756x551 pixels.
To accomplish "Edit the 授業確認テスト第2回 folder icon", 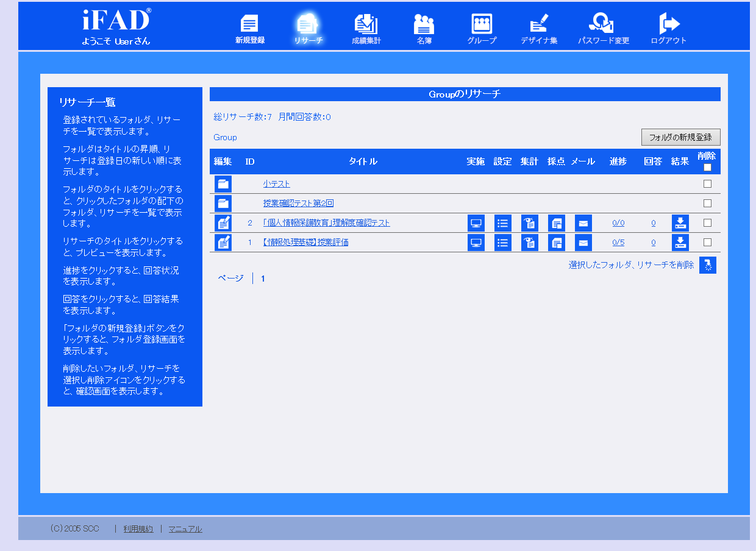I will pyautogui.click(x=223, y=204).
